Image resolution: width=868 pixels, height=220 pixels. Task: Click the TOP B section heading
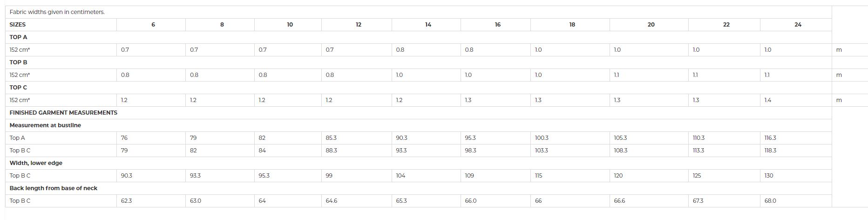click(x=18, y=62)
